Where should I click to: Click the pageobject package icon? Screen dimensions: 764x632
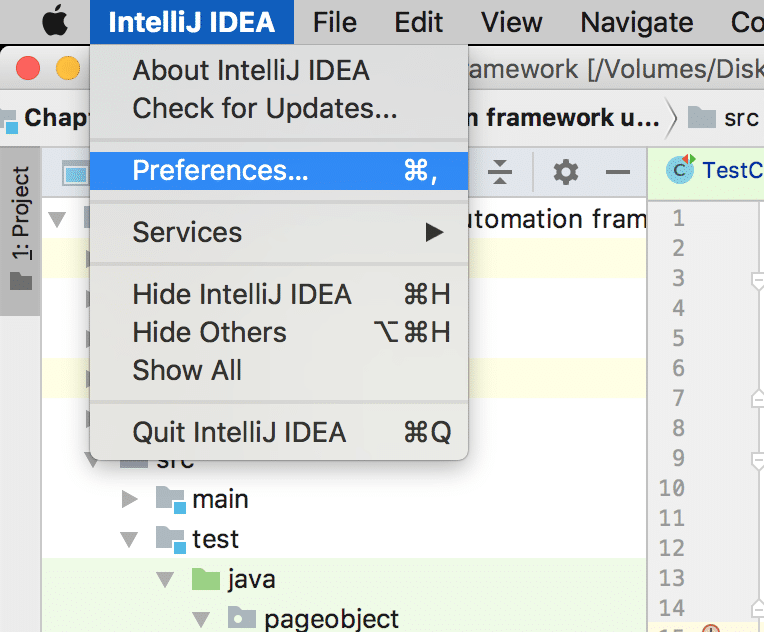(x=242, y=618)
